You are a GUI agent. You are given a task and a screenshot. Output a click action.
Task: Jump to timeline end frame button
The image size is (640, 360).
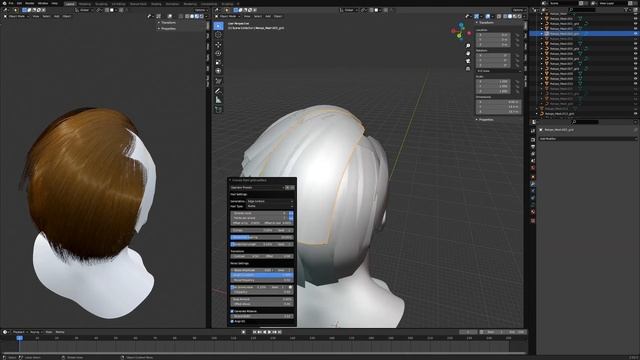coord(280,332)
